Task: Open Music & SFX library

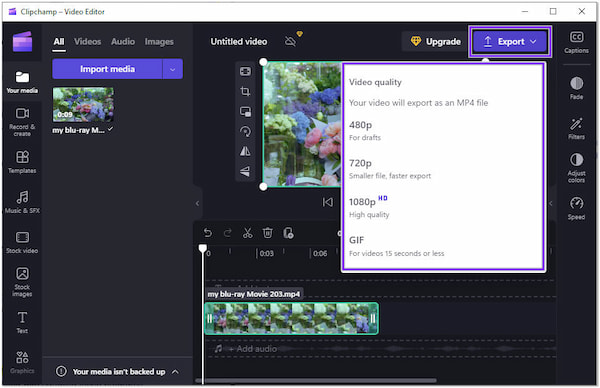Action: 22,202
